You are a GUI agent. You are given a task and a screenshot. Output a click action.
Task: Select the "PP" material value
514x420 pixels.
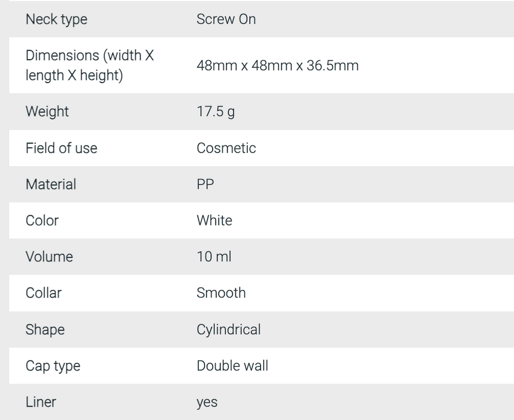click(x=206, y=184)
